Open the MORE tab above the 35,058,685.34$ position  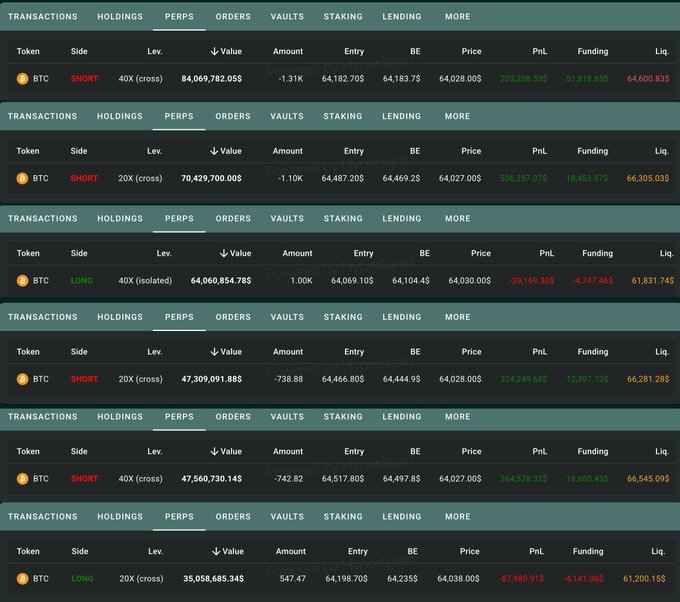click(x=458, y=517)
